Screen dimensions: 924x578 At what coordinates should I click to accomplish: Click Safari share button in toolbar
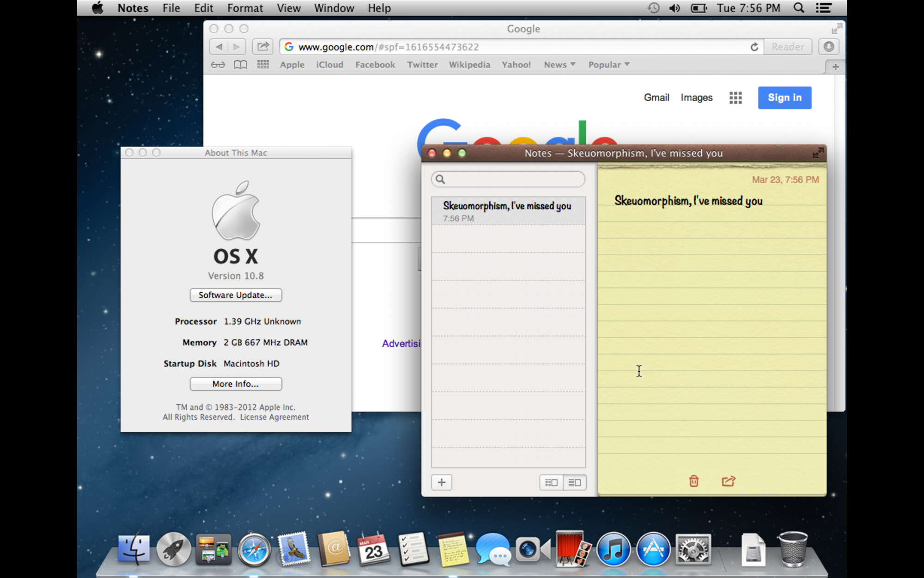coord(263,47)
